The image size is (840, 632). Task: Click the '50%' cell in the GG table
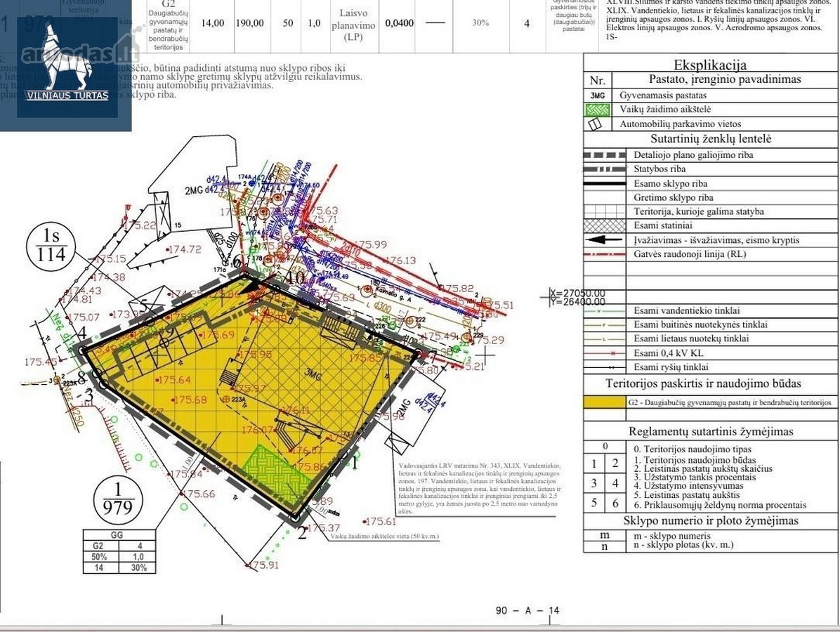(99, 556)
